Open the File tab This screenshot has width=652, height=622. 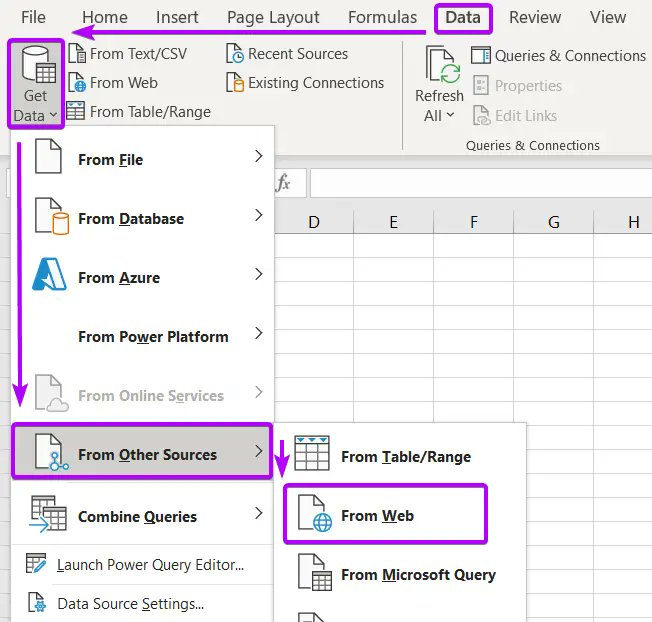tap(33, 17)
